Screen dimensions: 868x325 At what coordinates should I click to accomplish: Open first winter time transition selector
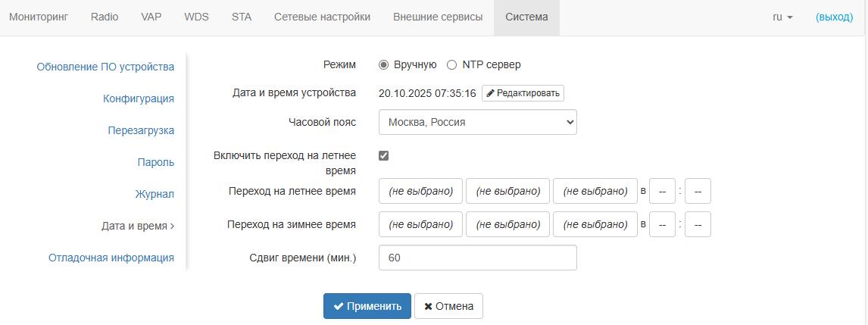coord(420,224)
